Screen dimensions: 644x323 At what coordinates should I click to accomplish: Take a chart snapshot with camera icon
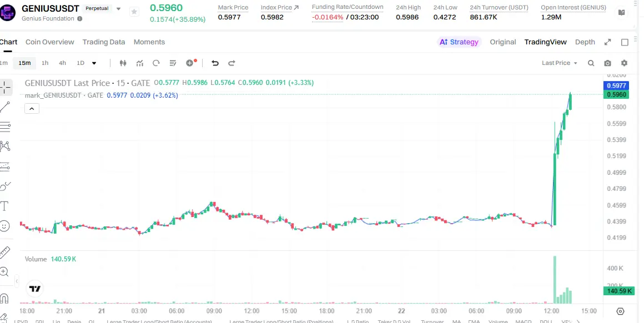607,63
